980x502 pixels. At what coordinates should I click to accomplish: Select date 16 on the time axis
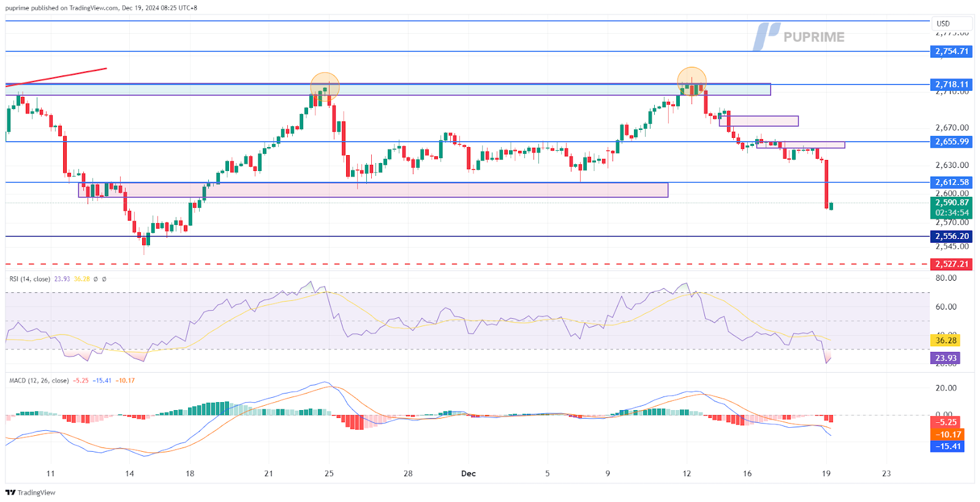click(x=747, y=473)
